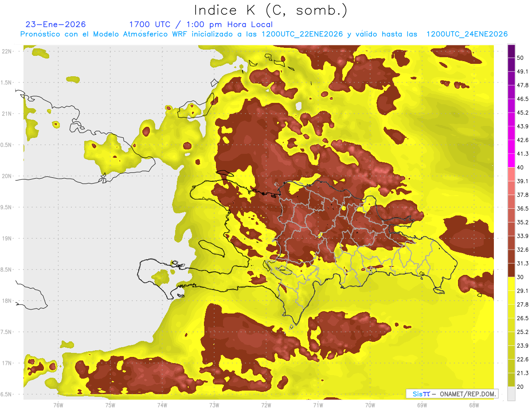Select the clipped '8.5N' latitude label

coord(6,270)
